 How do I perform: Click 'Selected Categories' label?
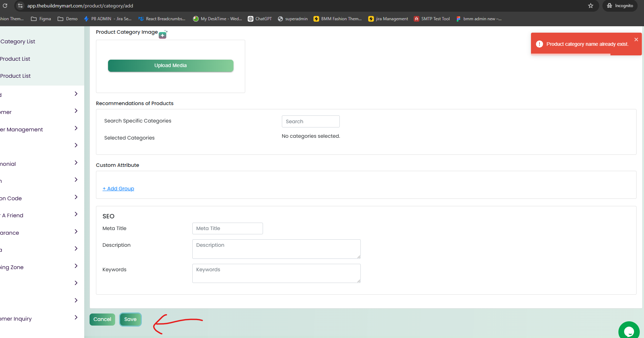point(129,138)
